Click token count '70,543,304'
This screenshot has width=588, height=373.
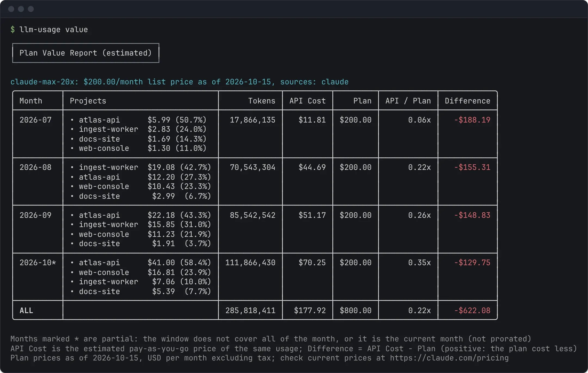tap(253, 167)
